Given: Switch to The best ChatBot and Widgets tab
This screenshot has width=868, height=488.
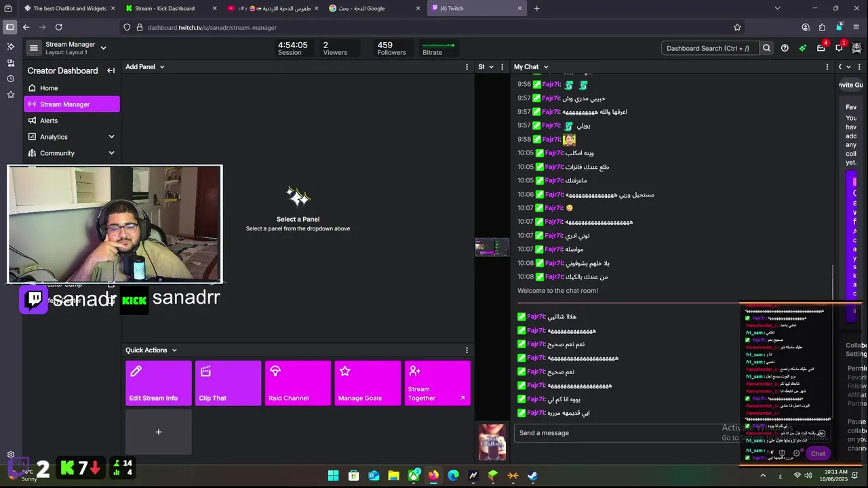Looking at the screenshot, I should [x=68, y=8].
